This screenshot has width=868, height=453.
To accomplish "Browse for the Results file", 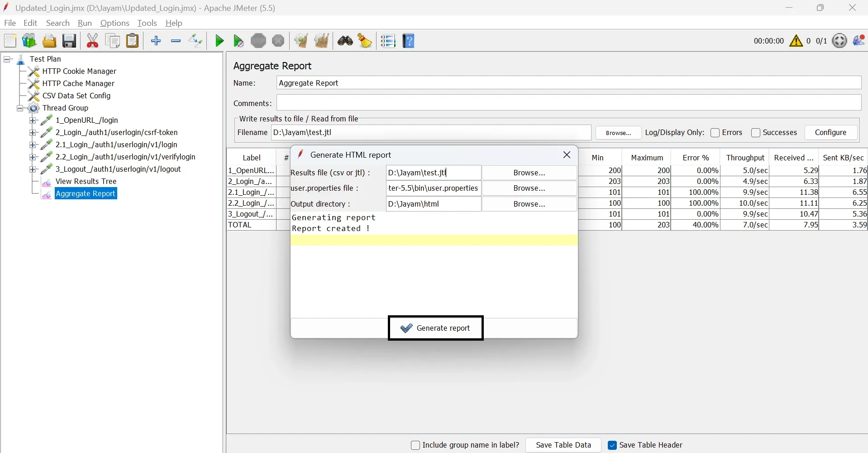I will click(x=529, y=173).
